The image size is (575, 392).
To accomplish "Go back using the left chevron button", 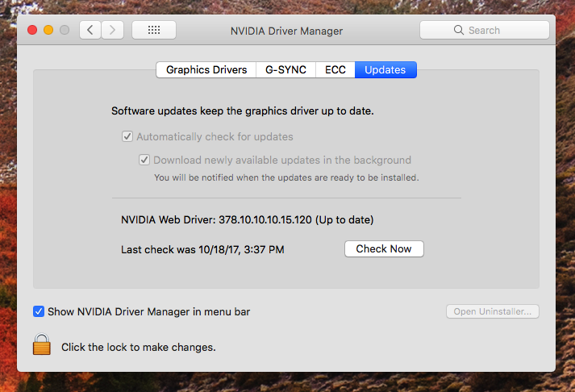I will [90, 30].
